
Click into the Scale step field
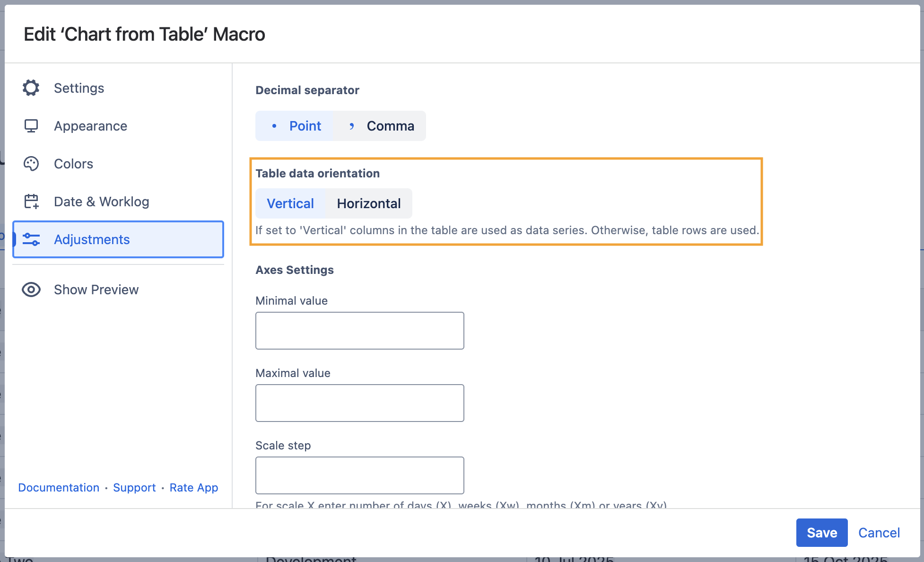(359, 475)
